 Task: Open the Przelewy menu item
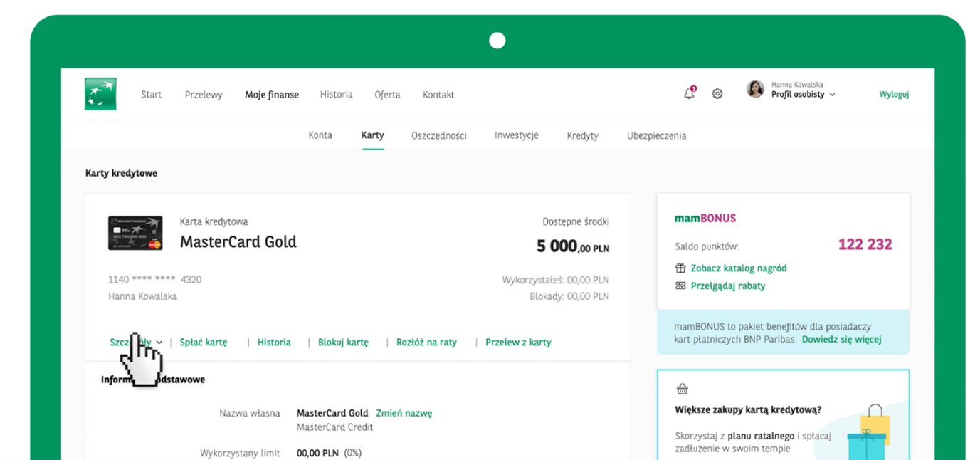tap(204, 95)
